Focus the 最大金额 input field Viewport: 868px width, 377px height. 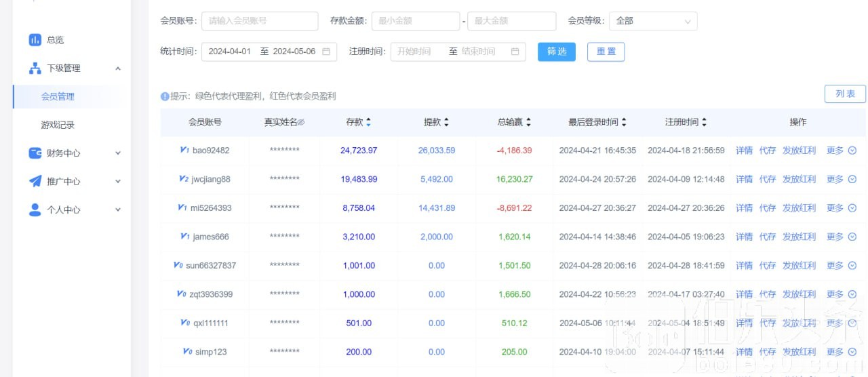pyautogui.click(x=511, y=21)
